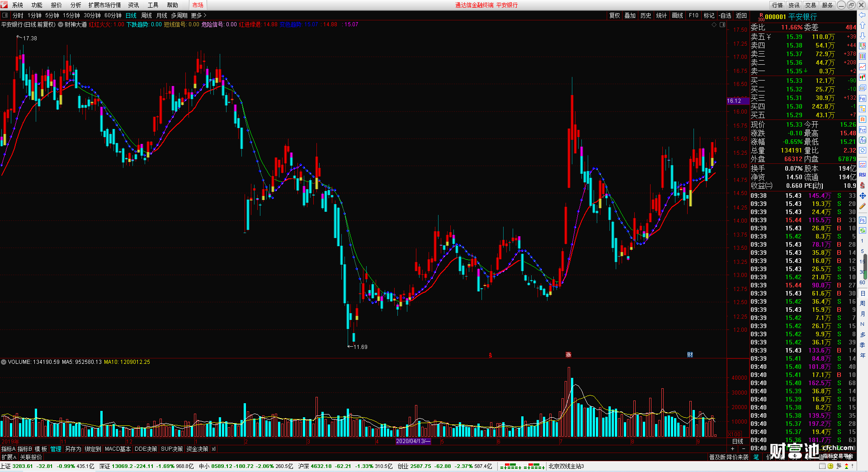Viewport: 868px width, 472px height.
Task: Open the 画线 drawing tools dropdown
Action: 677,15
